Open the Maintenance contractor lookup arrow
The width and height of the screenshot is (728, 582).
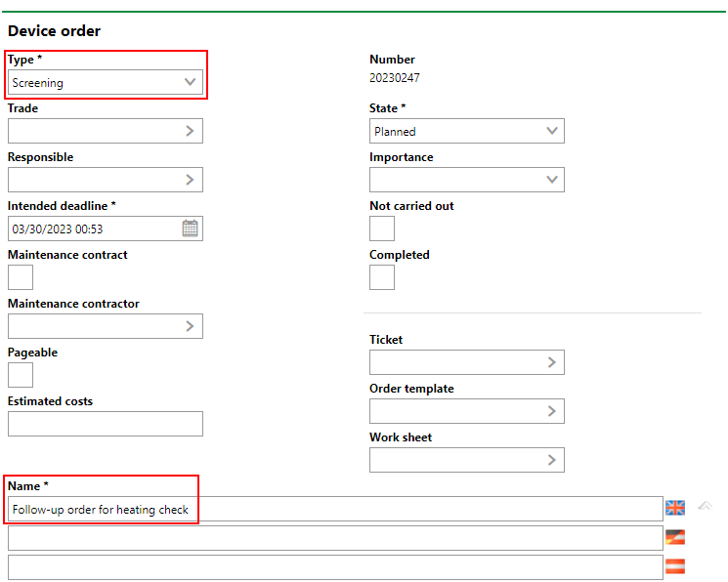[x=190, y=326]
